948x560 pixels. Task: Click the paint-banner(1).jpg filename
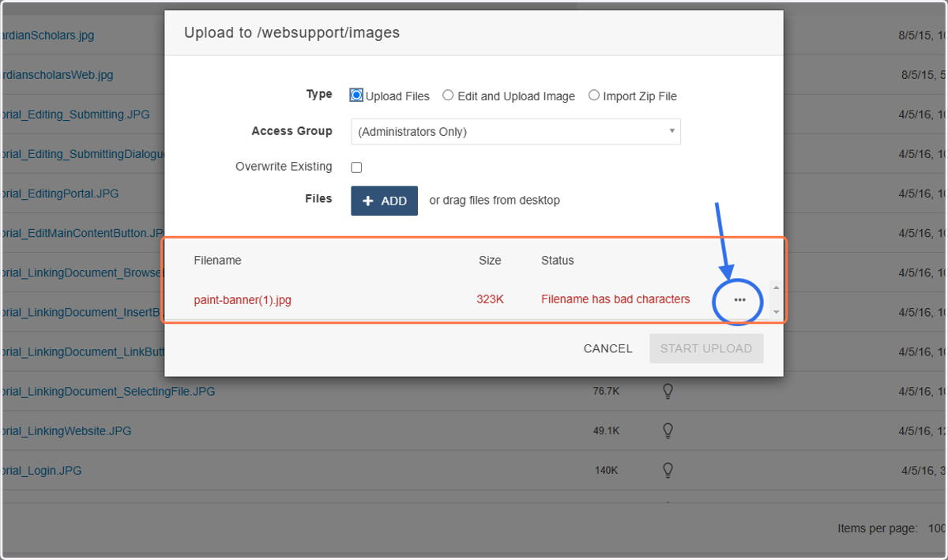pos(243,299)
